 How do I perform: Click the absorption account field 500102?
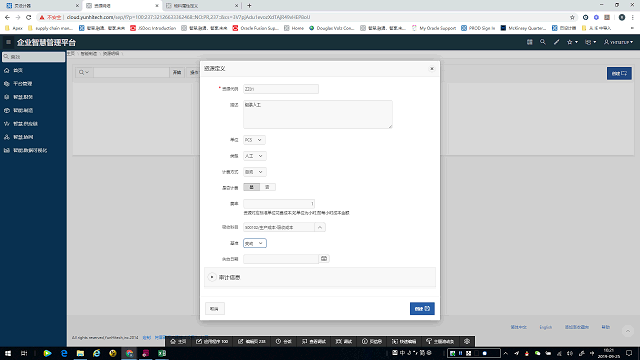[x=279, y=227]
